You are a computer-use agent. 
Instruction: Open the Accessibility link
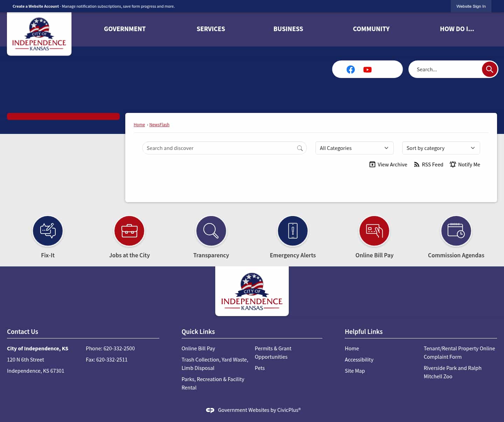click(359, 360)
